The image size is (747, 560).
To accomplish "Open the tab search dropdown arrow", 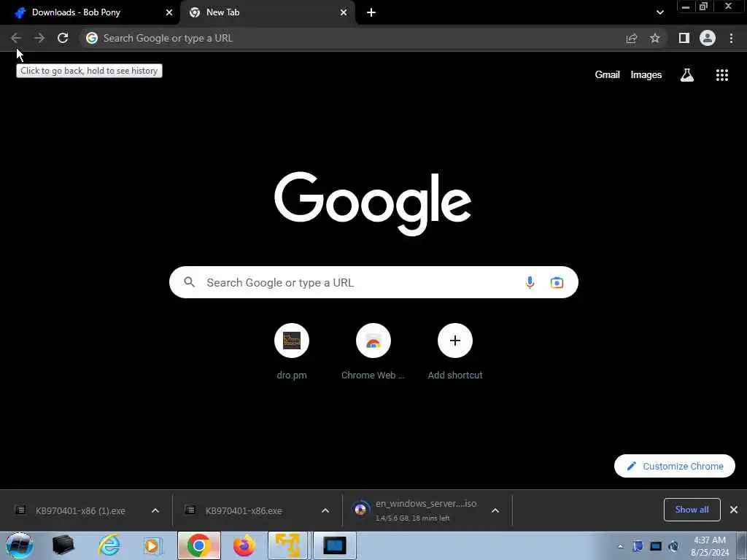I will (659, 12).
